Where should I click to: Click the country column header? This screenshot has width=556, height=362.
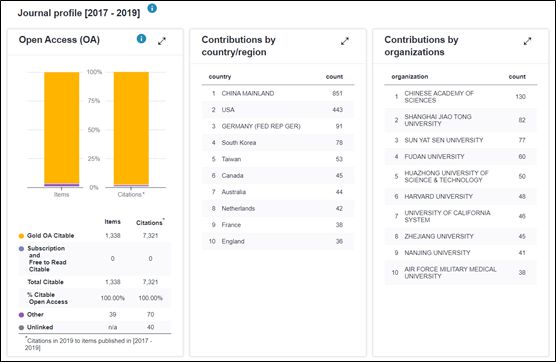pyautogui.click(x=220, y=77)
